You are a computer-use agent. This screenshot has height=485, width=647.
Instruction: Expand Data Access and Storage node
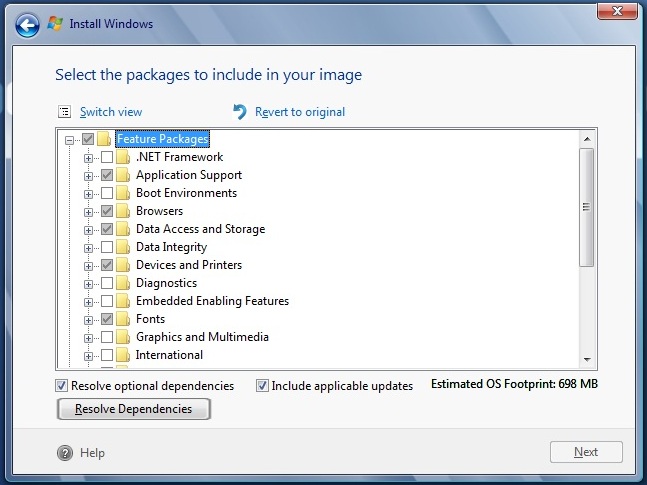88,229
